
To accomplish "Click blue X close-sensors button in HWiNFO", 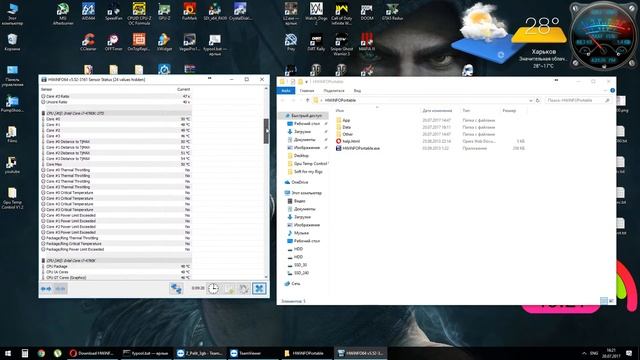I will coord(259,289).
